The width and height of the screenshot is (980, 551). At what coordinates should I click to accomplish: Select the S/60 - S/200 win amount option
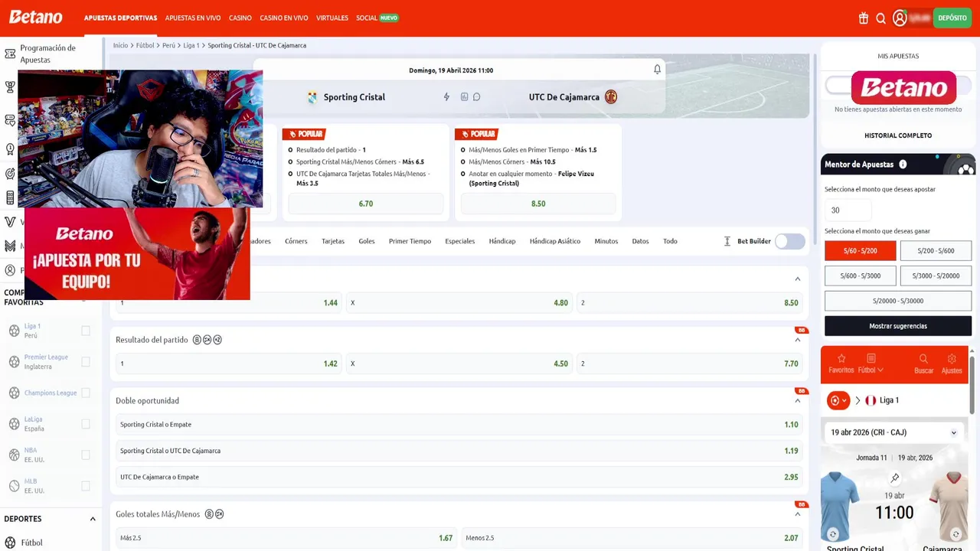click(860, 250)
